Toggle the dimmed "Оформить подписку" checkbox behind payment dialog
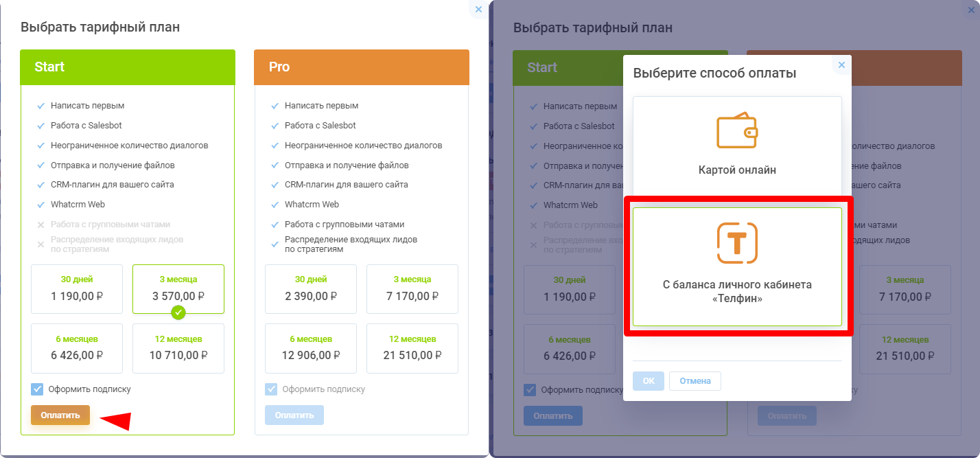 [530, 390]
